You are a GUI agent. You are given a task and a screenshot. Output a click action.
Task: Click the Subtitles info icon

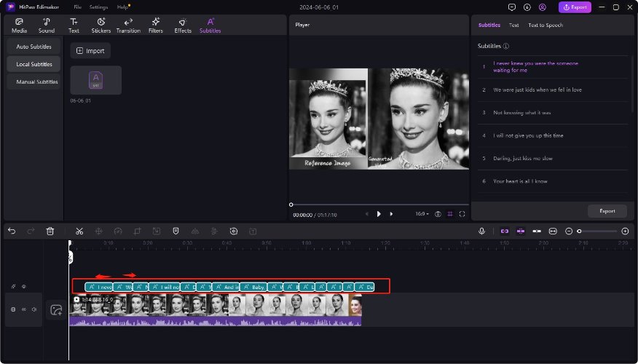click(x=506, y=46)
